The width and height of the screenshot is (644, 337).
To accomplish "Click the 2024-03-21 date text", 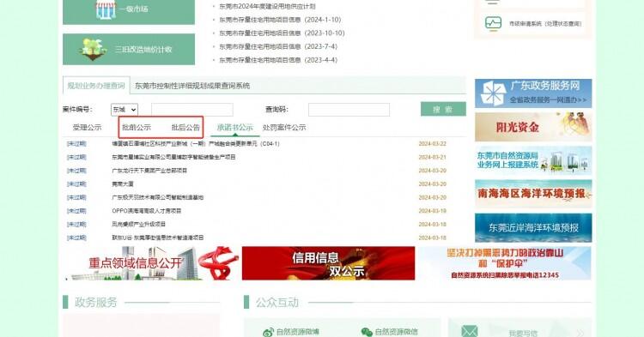I will 433,157.
